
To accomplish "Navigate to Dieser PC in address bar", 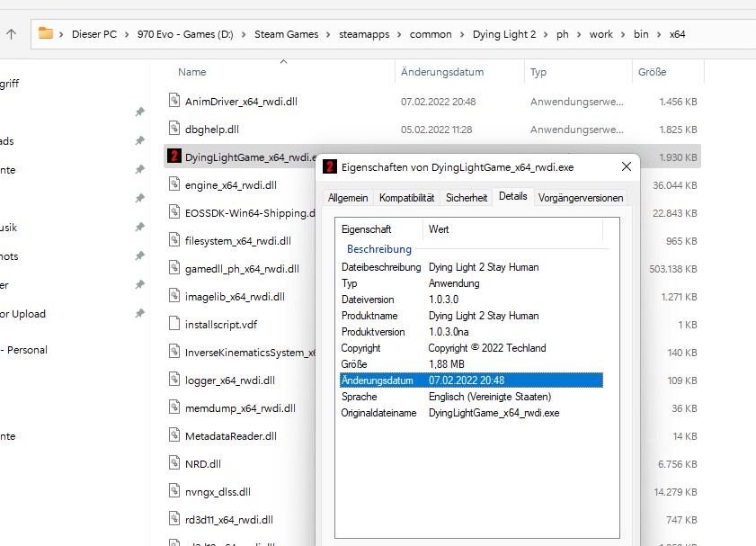I will (x=94, y=34).
